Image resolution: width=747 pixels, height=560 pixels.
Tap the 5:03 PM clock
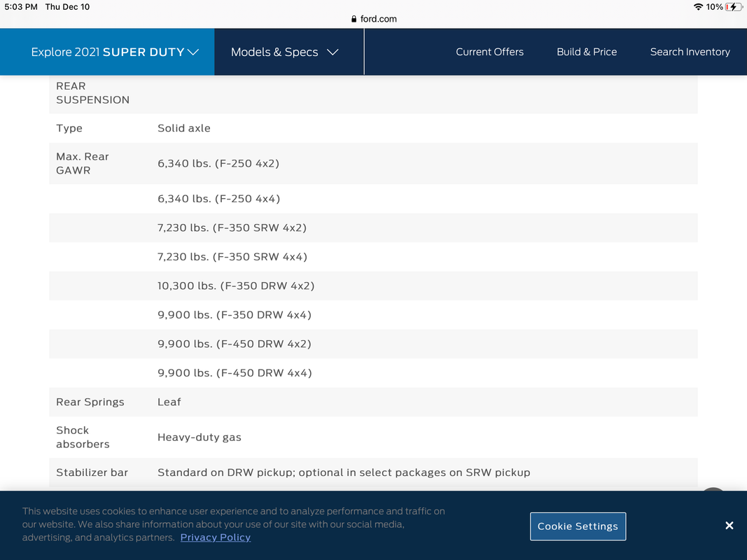click(21, 7)
